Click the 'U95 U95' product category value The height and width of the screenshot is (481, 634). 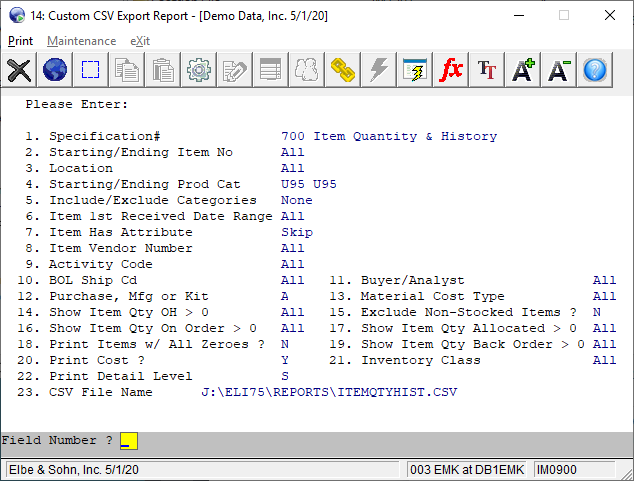click(309, 184)
